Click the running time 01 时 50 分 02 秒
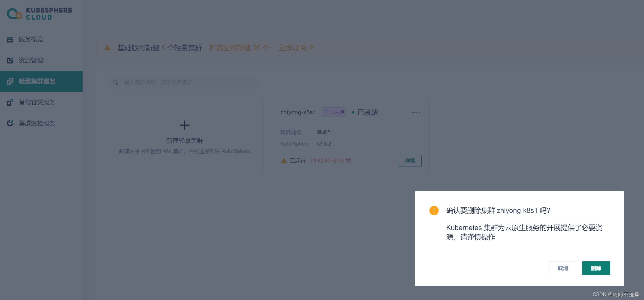Screen dimensions: 644x300 pyautogui.click(x=331, y=161)
